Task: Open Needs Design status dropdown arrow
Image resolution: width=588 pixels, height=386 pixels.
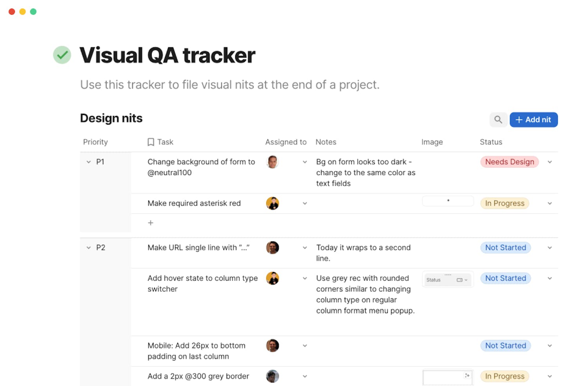Action: pos(550,162)
